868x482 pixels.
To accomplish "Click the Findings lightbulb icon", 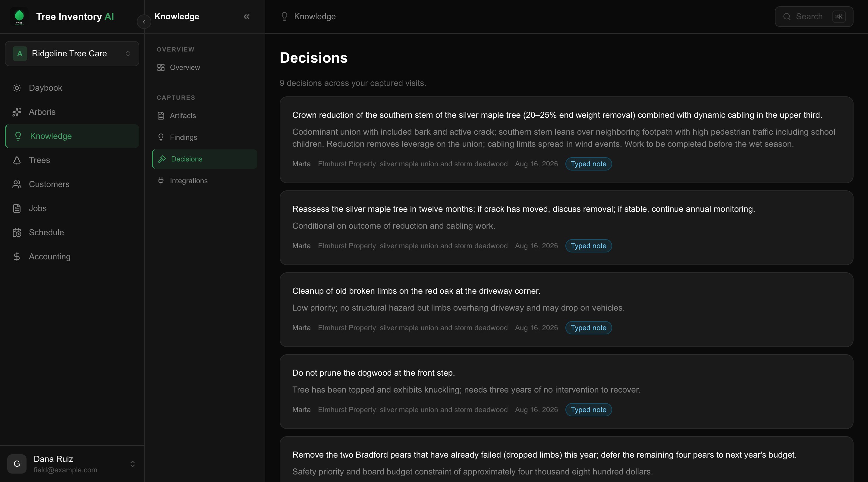I will tap(161, 137).
